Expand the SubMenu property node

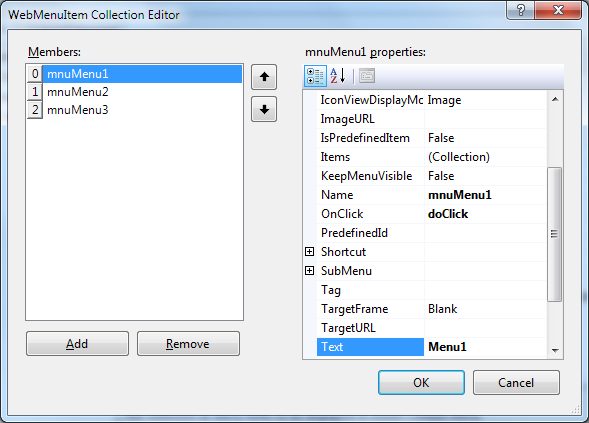pyautogui.click(x=310, y=270)
